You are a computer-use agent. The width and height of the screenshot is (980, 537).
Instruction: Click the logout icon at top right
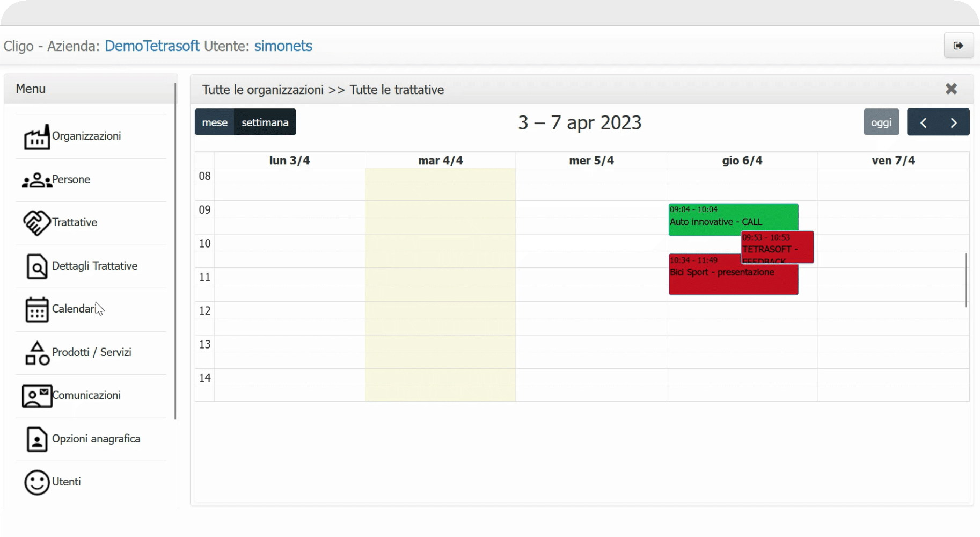click(959, 46)
